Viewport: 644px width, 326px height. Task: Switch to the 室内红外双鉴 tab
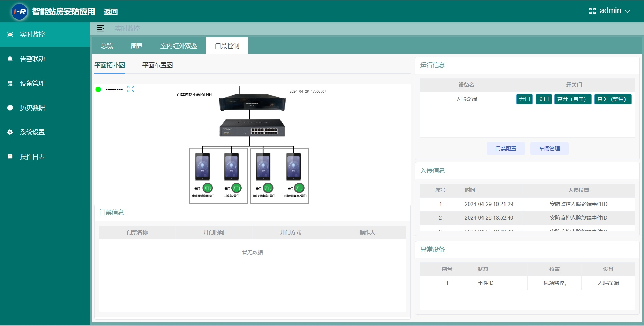[179, 46]
